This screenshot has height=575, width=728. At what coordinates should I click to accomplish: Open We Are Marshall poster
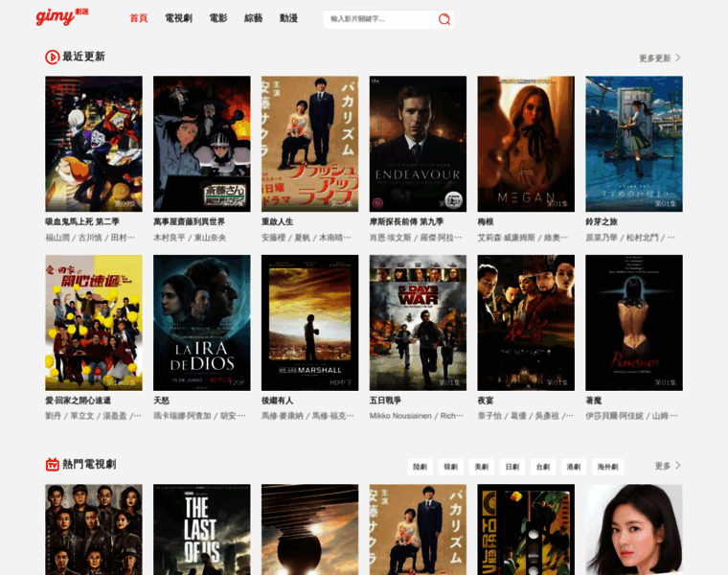[309, 322]
